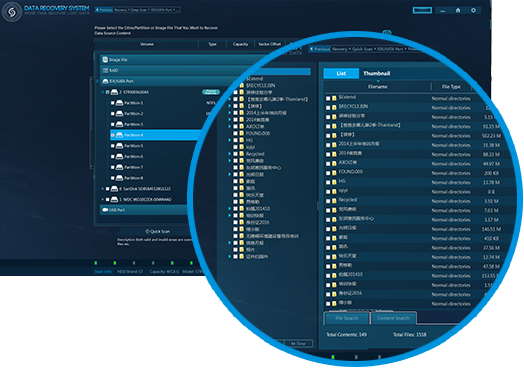The width and height of the screenshot is (524, 368).
Task: Open the home icon in title bar
Action: (458, 10)
